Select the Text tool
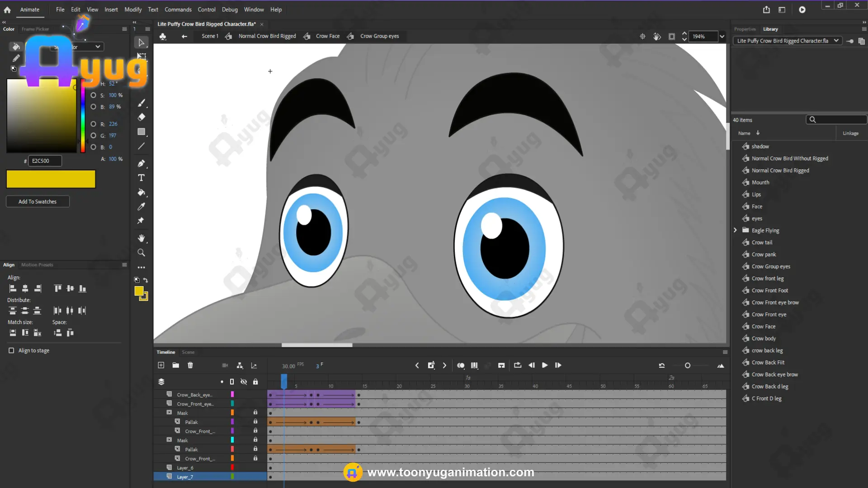Image resolution: width=868 pixels, height=488 pixels. (x=141, y=178)
